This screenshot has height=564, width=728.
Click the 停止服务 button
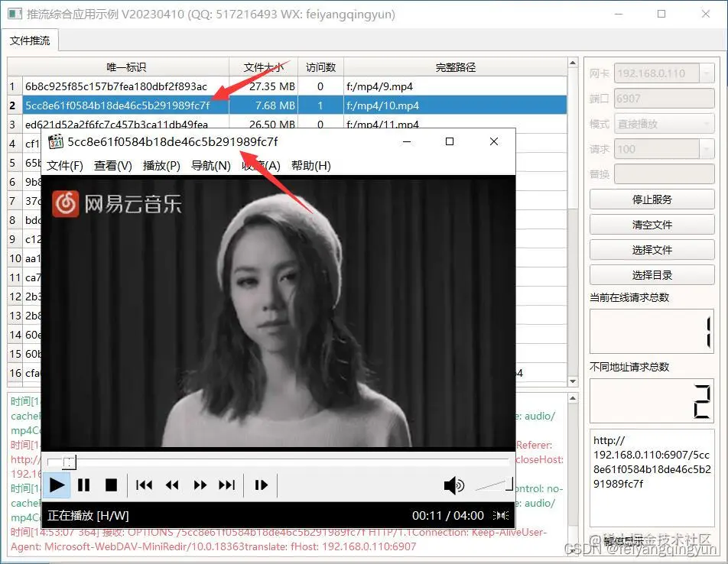click(x=652, y=199)
